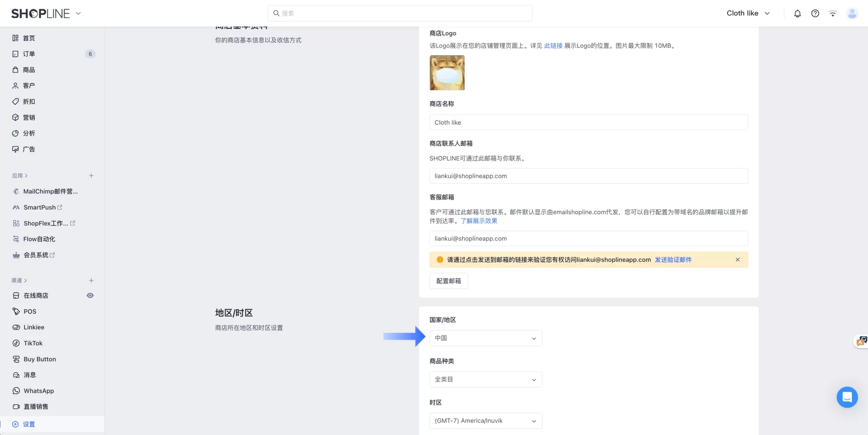Click the 商店联系人邮箱 input field

(x=589, y=176)
